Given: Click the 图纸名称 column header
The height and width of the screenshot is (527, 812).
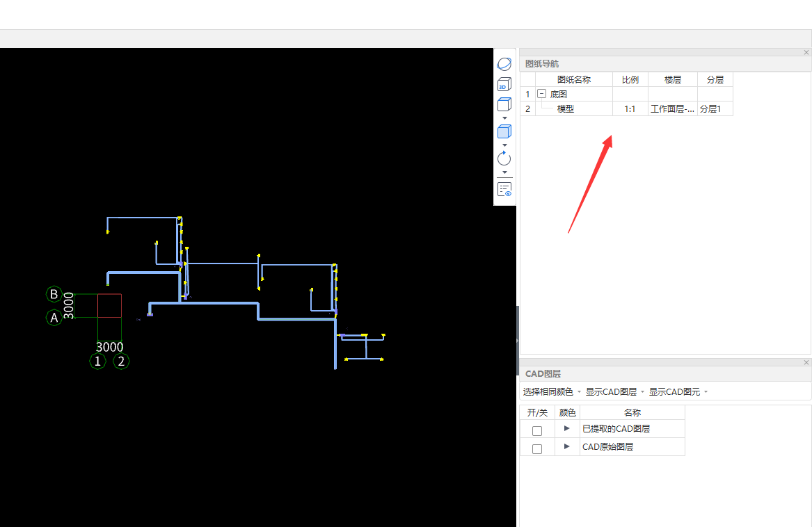Looking at the screenshot, I should coord(573,80).
